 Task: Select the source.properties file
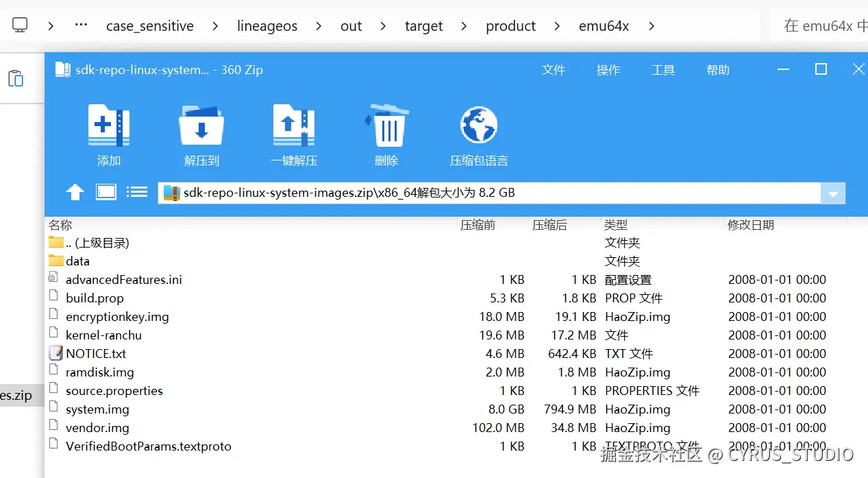click(114, 390)
